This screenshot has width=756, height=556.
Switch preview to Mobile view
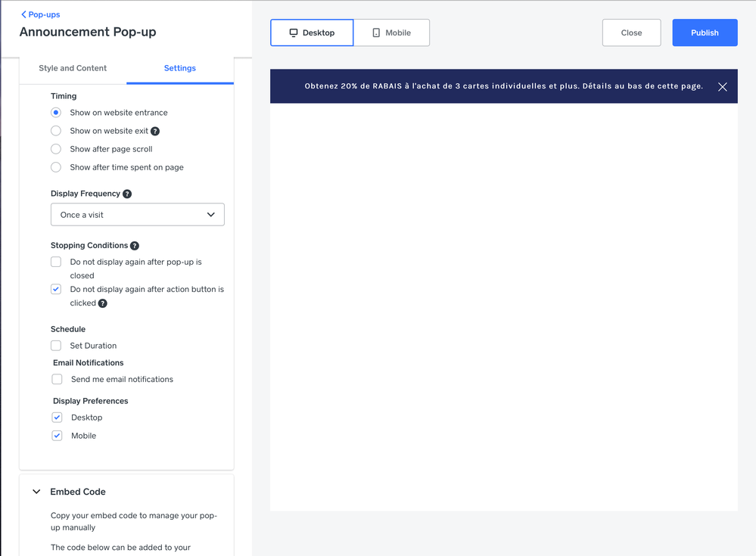[x=391, y=33]
